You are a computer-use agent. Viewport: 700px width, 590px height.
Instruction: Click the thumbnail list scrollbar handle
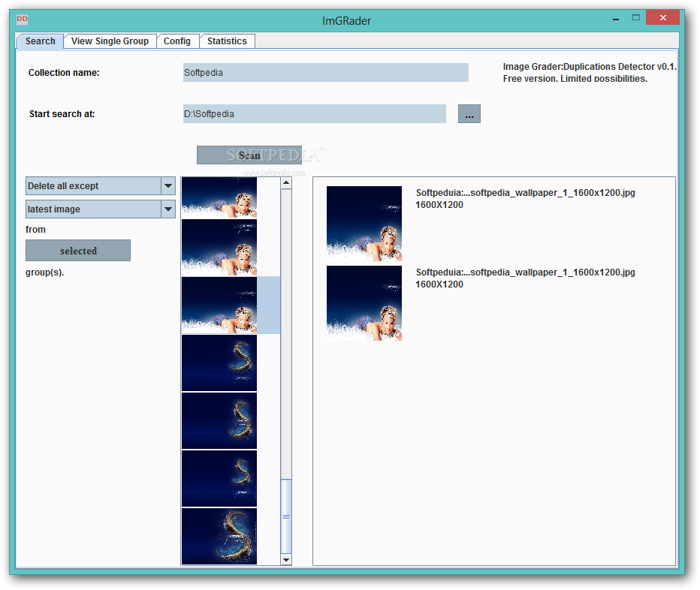[286, 516]
